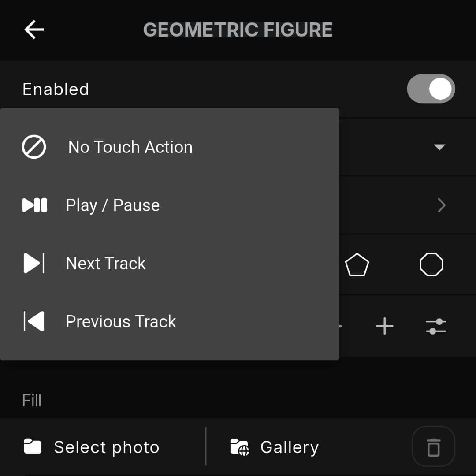Open the fine-tune sliders adjustment icon
The image size is (476, 476).
point(436,326)
